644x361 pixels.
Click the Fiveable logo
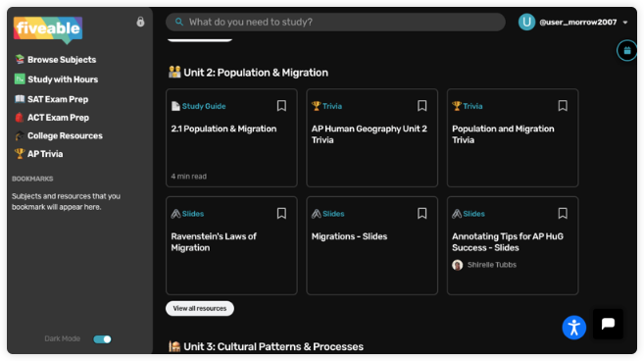click(48, 29)
